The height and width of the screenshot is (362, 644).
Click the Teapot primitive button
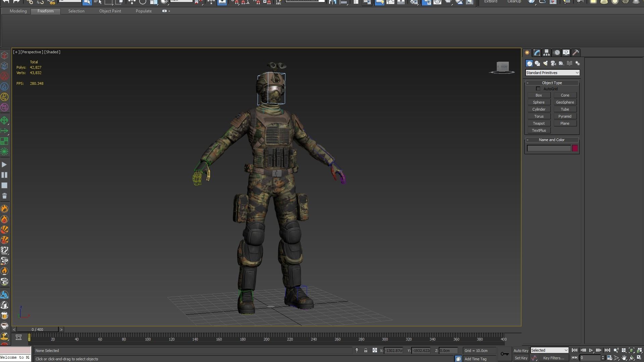[539, 123]
